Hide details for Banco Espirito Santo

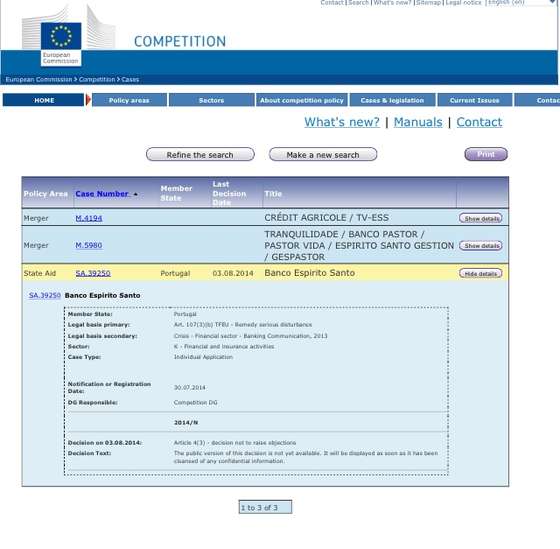click(x=481, y=274)
